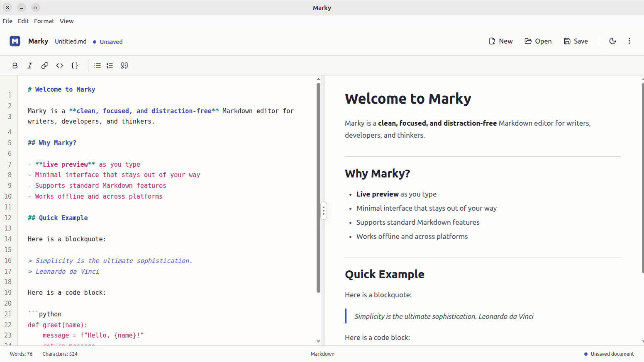Viewport: 644px width, 362px height.
Task: Click the 'Marky' app name in header
Action: click(x=38, y=41)
